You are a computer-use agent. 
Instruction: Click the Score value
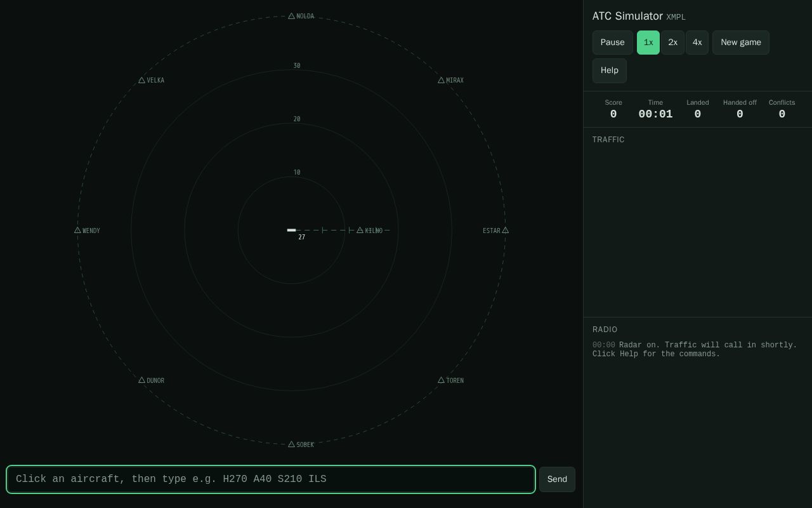(x=613, y=114)
